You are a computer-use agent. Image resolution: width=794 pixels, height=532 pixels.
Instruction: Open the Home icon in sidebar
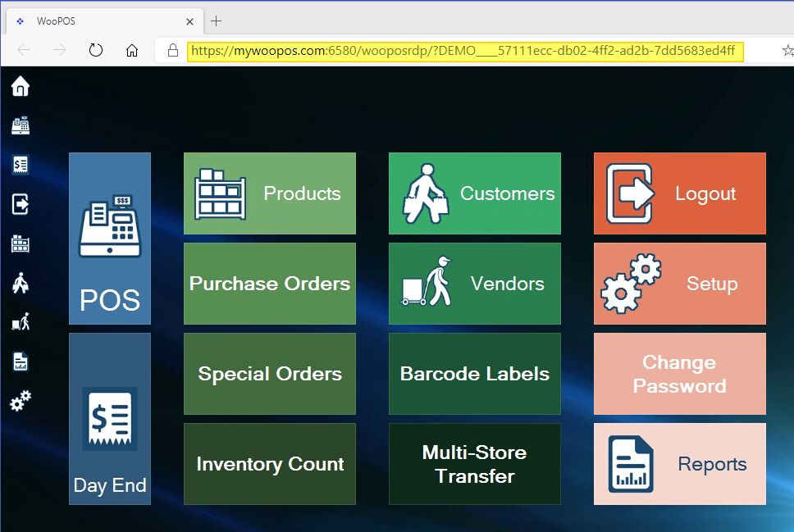[x=21, y=86]
